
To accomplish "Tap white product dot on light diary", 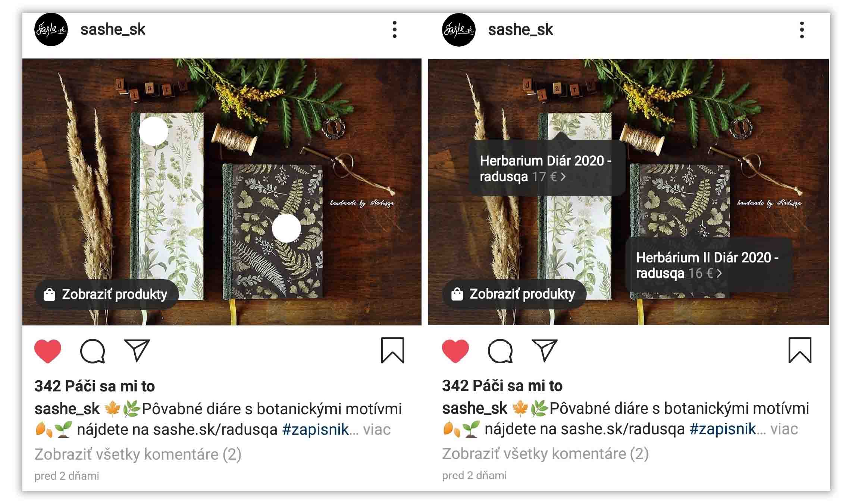I will coord(154,131).
